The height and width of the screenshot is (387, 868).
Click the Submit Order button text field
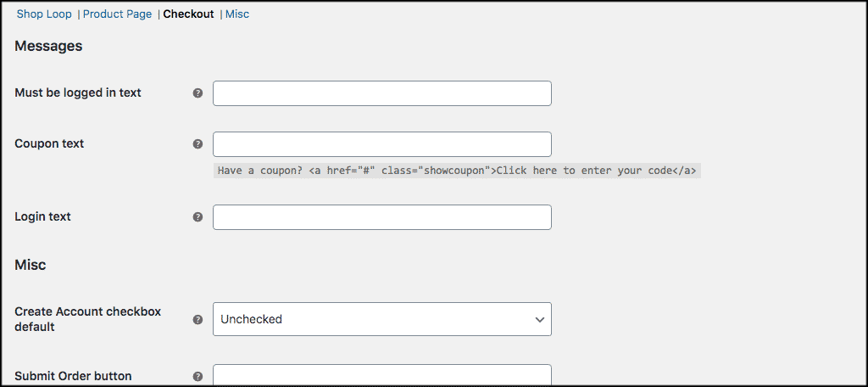[382, 375]
